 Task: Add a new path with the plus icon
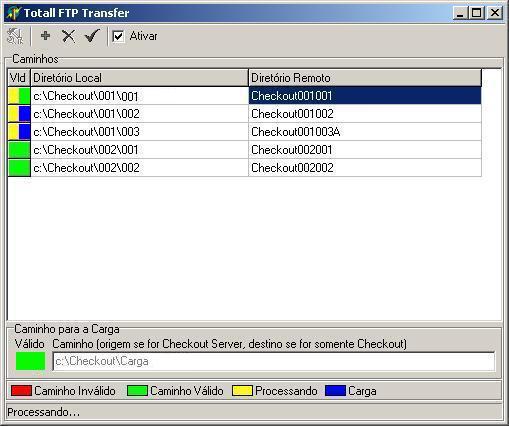(45, 36)
